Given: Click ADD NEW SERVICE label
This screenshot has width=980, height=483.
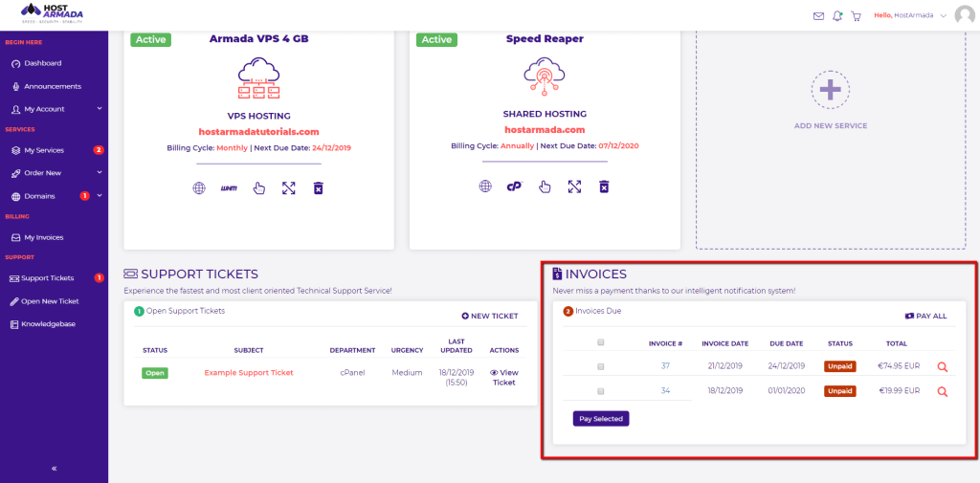Looking at the screenshot, I should click(831, 125).
